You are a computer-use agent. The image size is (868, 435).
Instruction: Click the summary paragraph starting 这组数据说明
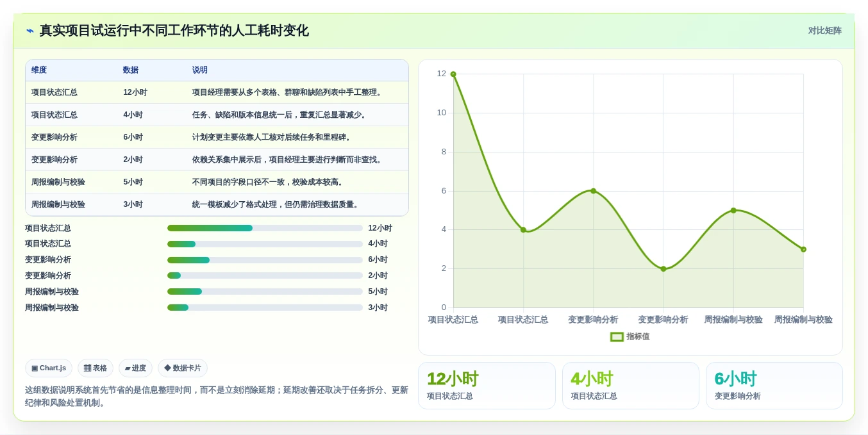pos(217,397)
